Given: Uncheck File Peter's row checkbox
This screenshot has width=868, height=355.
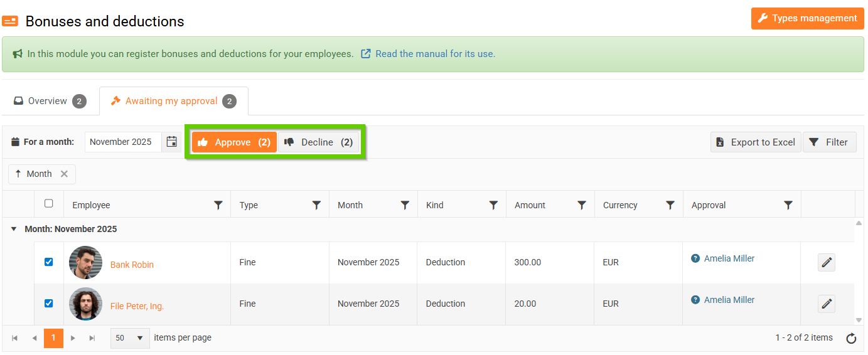Looking at the screenshot, I should pyautogui.click(x=49, y=304).
